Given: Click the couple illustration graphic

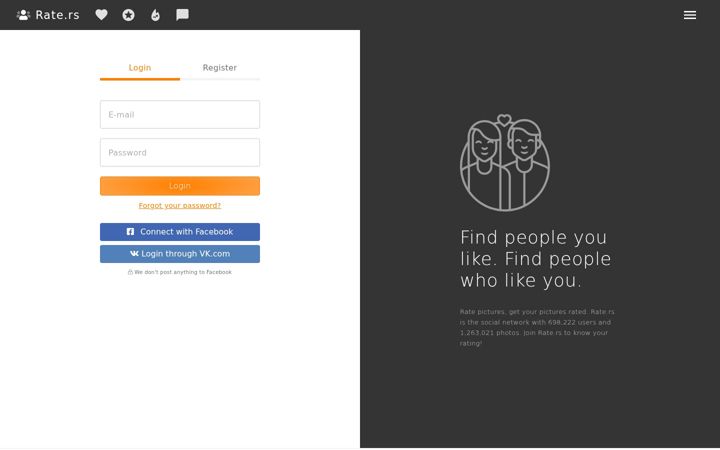Looking at the screenshot, I should [505, 163].
